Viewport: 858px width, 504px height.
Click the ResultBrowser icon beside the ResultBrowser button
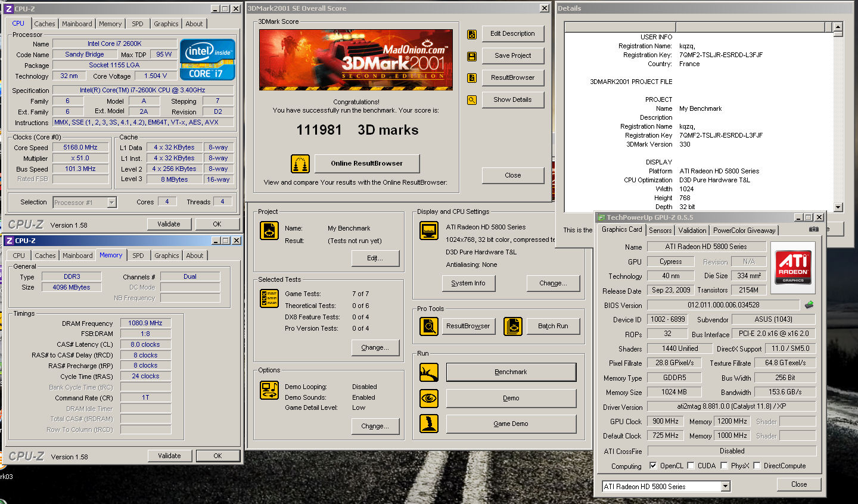[472, 78]
